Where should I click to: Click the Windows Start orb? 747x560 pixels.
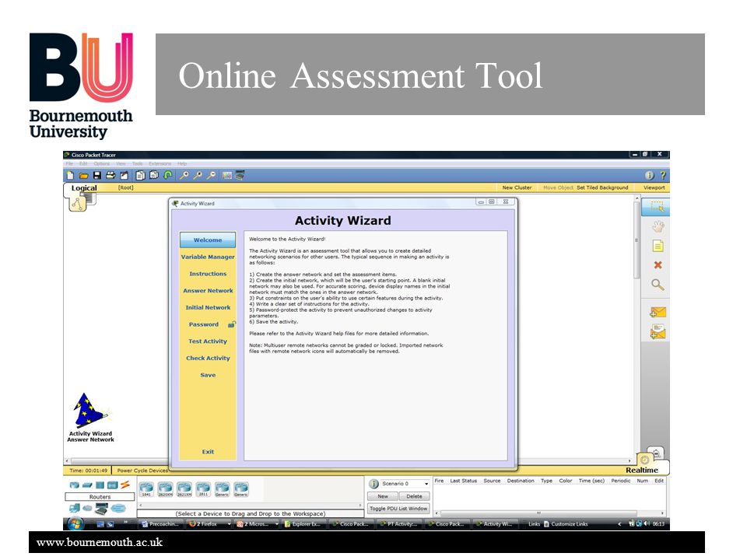pos(75,523)
